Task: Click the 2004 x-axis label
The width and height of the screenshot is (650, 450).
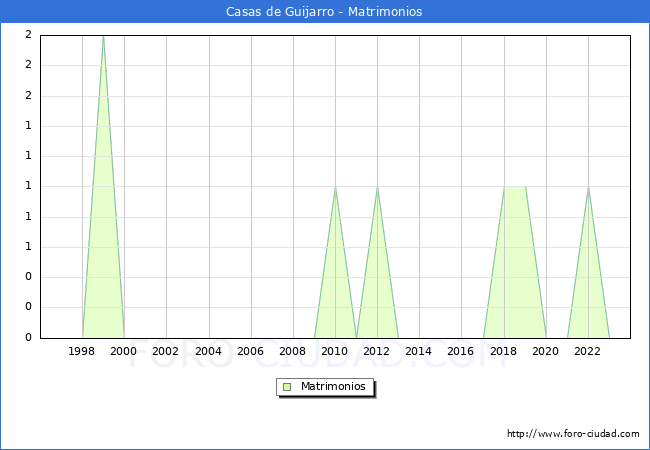Action: pos(208,351)
